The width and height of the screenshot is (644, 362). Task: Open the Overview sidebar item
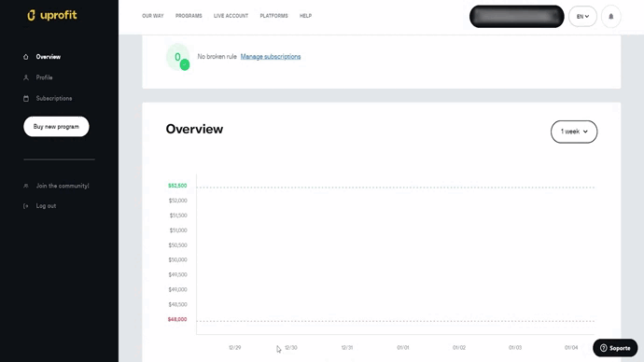(x=48, y=57)
